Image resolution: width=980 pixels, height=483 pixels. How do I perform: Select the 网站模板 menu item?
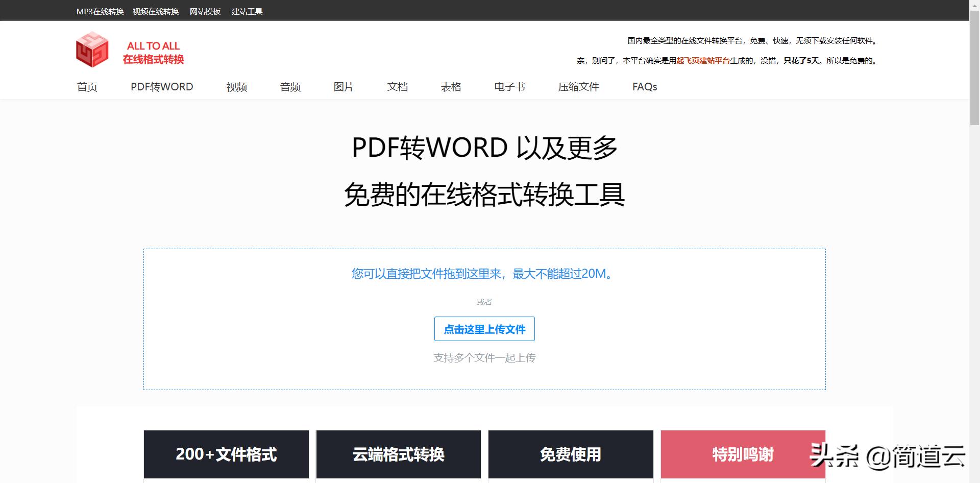click(x=205, y=11)
